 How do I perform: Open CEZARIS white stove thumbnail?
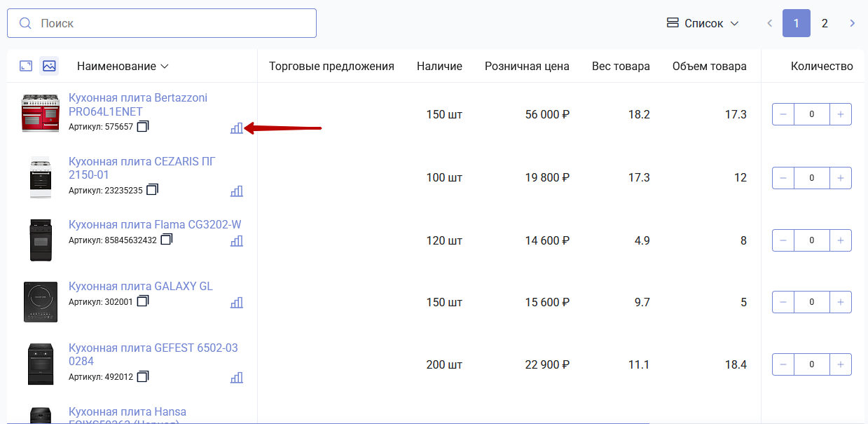[x=40, y=178]
